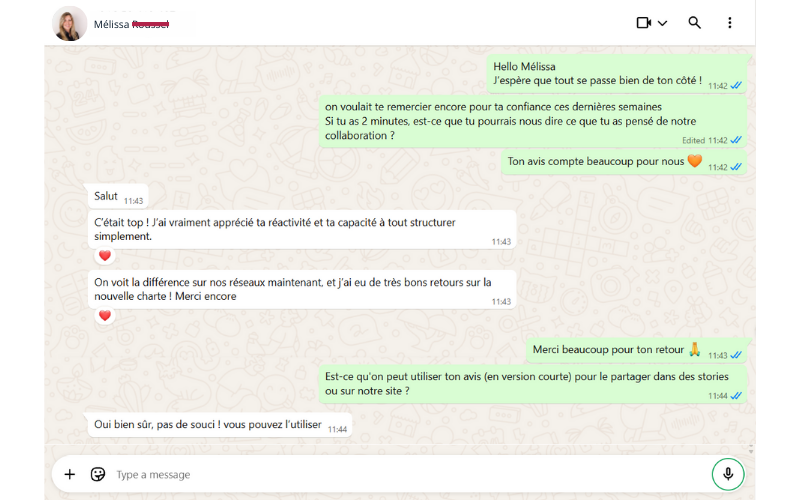Expand the call options chevron
The height and width of the screenshot is (500, 800).
tap(662, 23)
